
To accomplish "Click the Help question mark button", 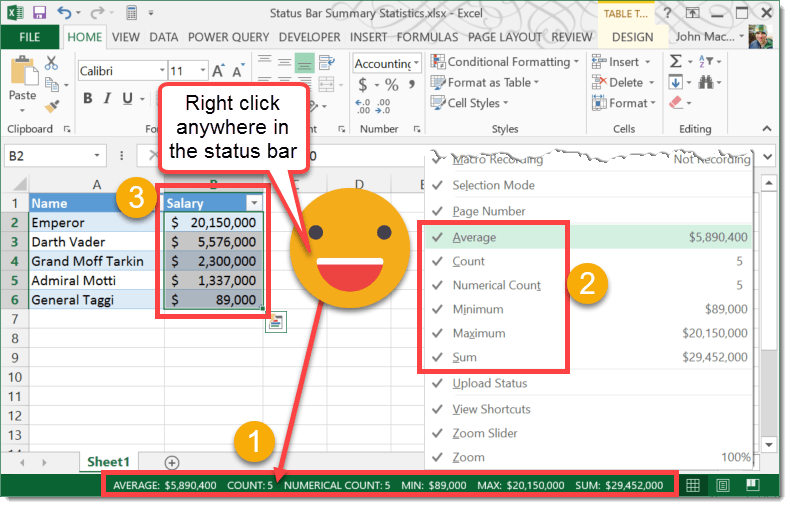I will click(x=668, y=13).
